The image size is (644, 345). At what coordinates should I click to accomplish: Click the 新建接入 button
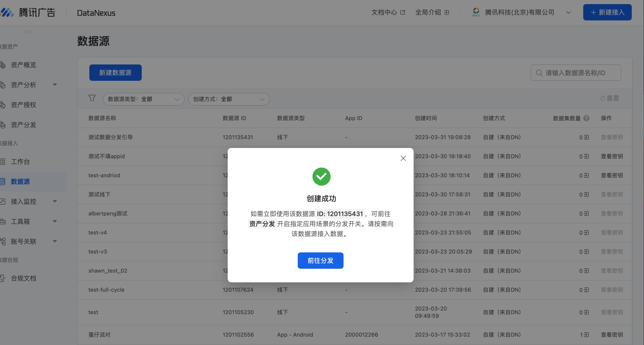[x=607, y=12]
